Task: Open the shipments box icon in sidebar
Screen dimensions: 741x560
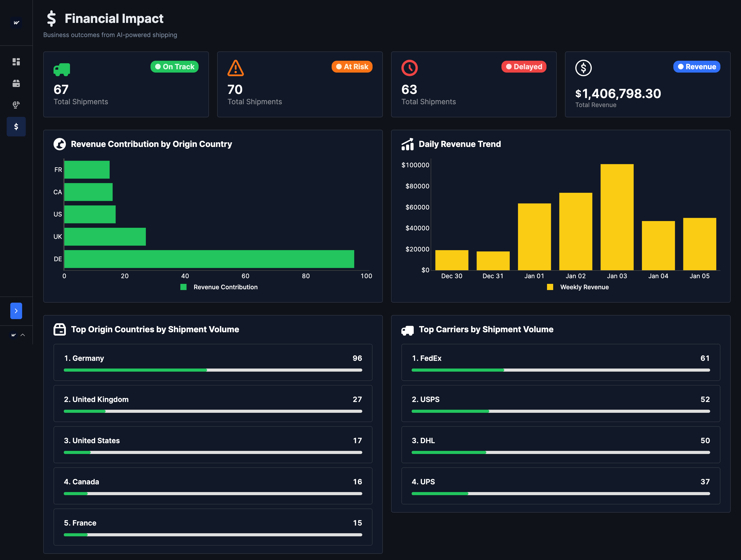Action: pyautogui.click(x=16, y=83)
